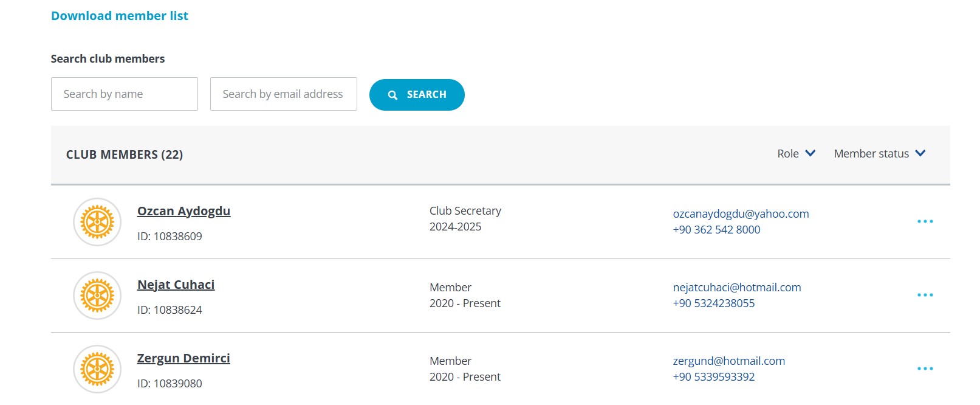
Task: Open the three-dot menu for Ozcan Aydogdu
Action: tap(925, 221)
